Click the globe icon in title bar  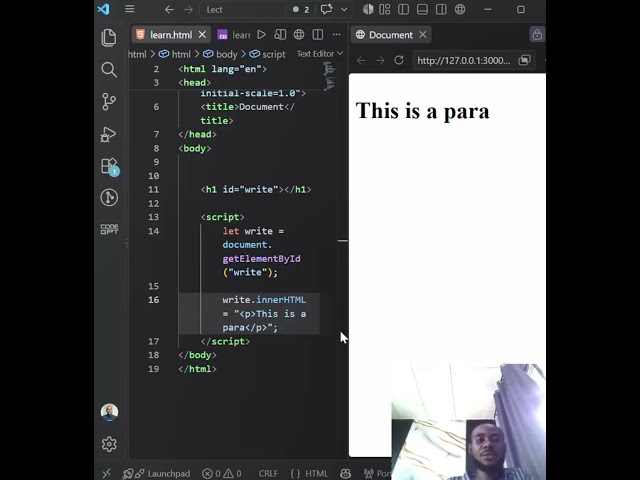click(460, 9)
